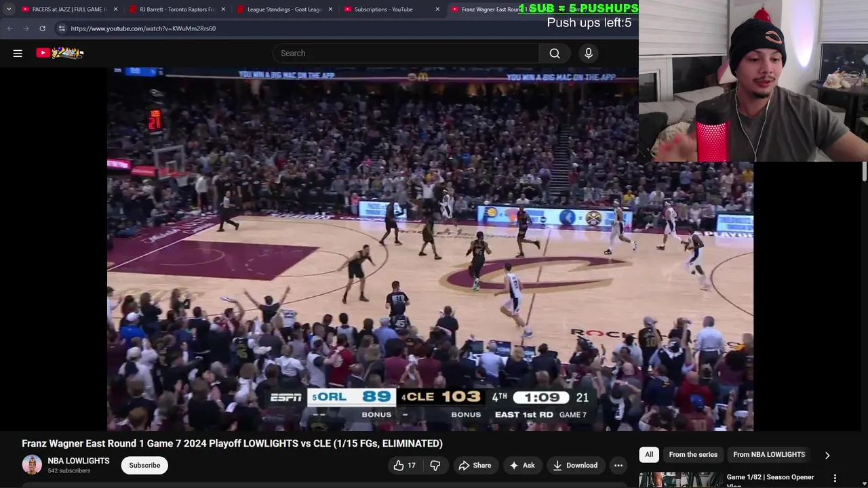Image resolution: width=868 pixels, height=488 pixels.
Task: Close the Subscriptions YouTube tab
Action: [x=437, y=9]
